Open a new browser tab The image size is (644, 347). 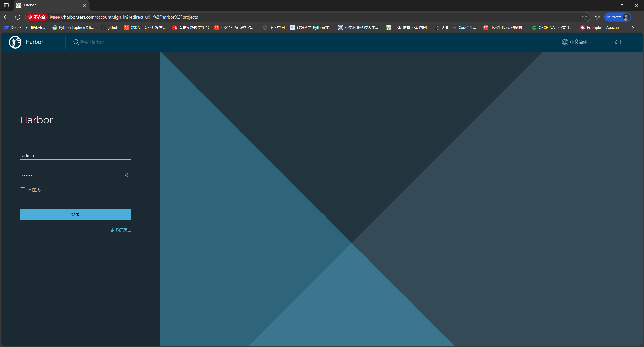tap(95, 5)
